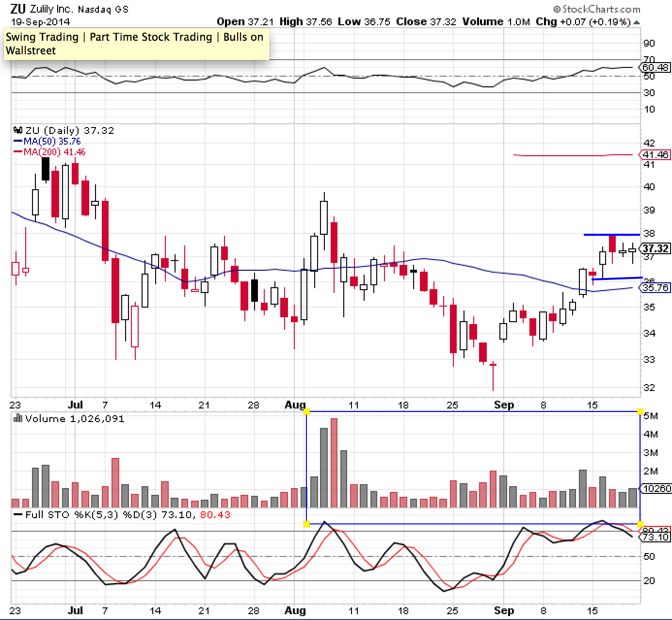Click the 'High 37.56' value
Viewport: 672px width, 620px height.
click(x=305, y=22)
